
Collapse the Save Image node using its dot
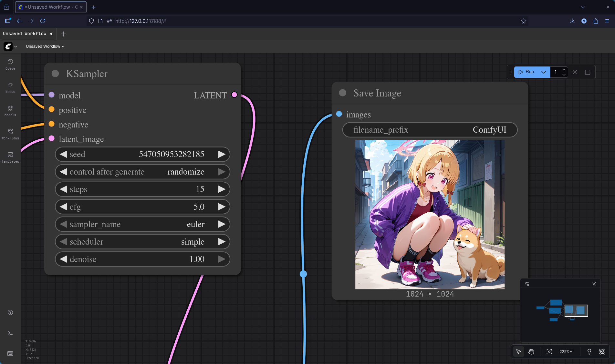(343, 93)
